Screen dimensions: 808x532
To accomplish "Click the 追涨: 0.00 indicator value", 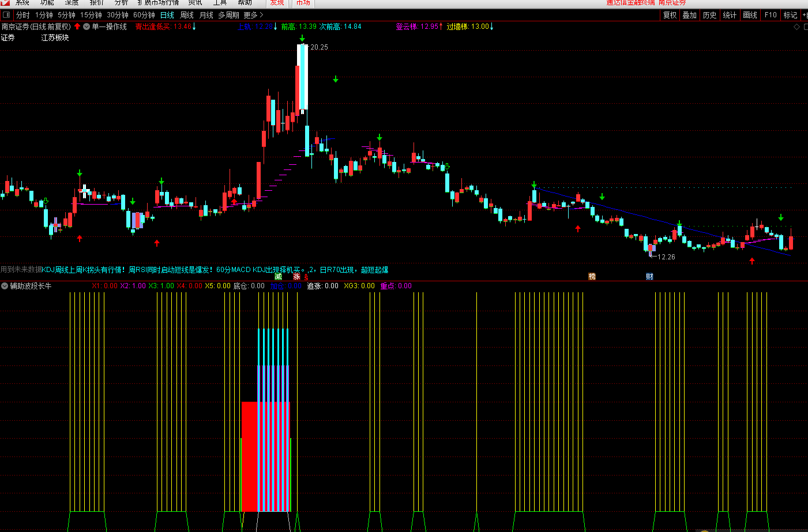I will pos(323,286).
